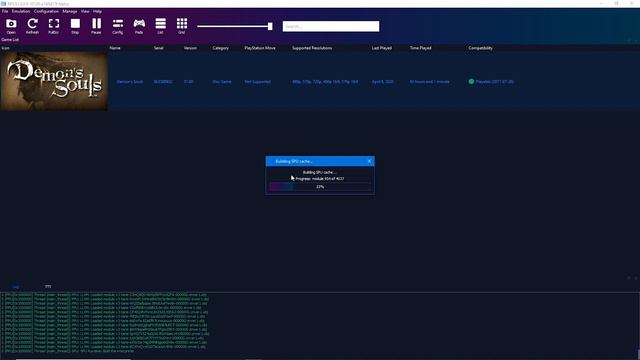This screenshot has height=360, width=640.
Task: Click the game version cell
Action: pos(188,82)
